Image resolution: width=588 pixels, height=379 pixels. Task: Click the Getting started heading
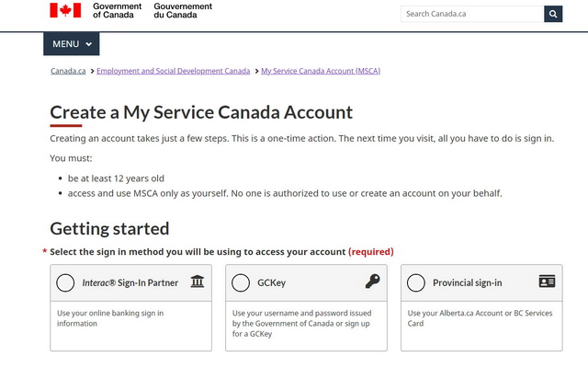point(109,229)
